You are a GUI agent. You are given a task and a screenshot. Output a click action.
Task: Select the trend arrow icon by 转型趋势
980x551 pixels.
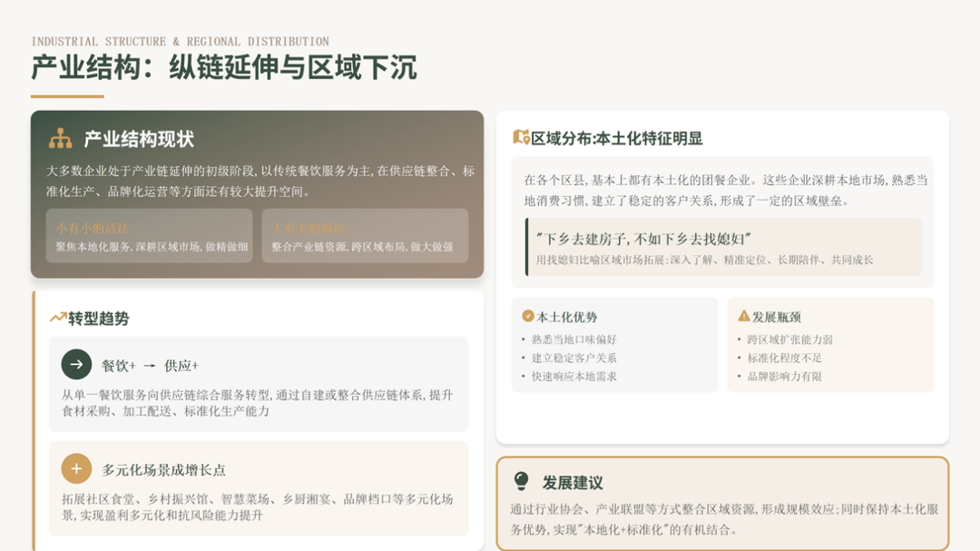pyautogui.click(x=58, y=318)
